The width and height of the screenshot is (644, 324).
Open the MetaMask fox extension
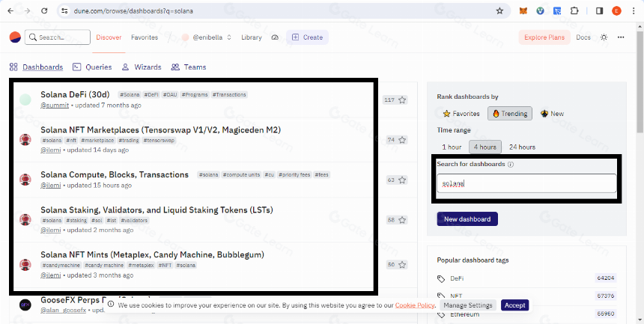[x=523, y=11]
